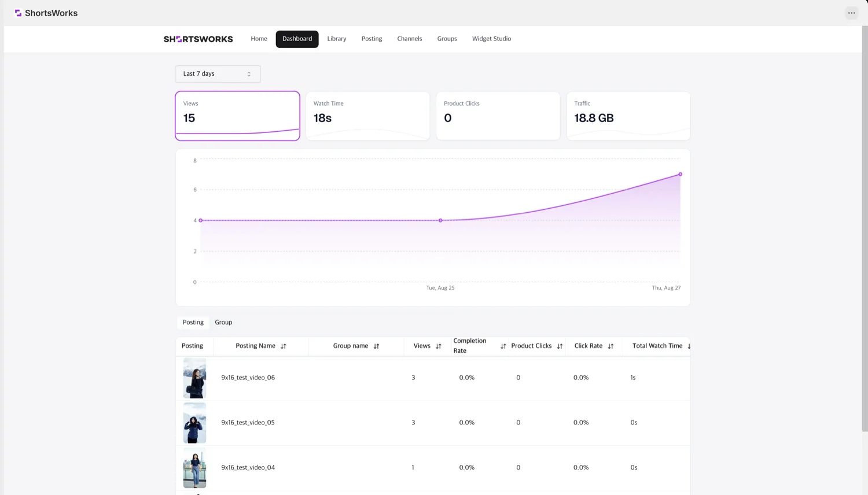The height and width of the screenshot is (495, 868).
Task: Sort table by Views column arrows
Action: (x=439, y=346)
